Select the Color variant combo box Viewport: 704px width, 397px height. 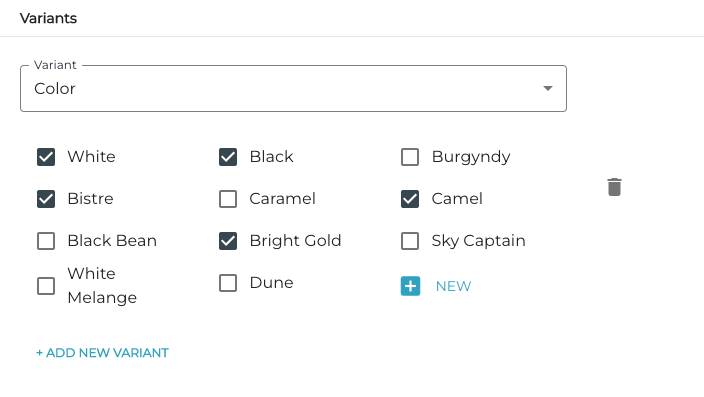[x=293, y=88]
